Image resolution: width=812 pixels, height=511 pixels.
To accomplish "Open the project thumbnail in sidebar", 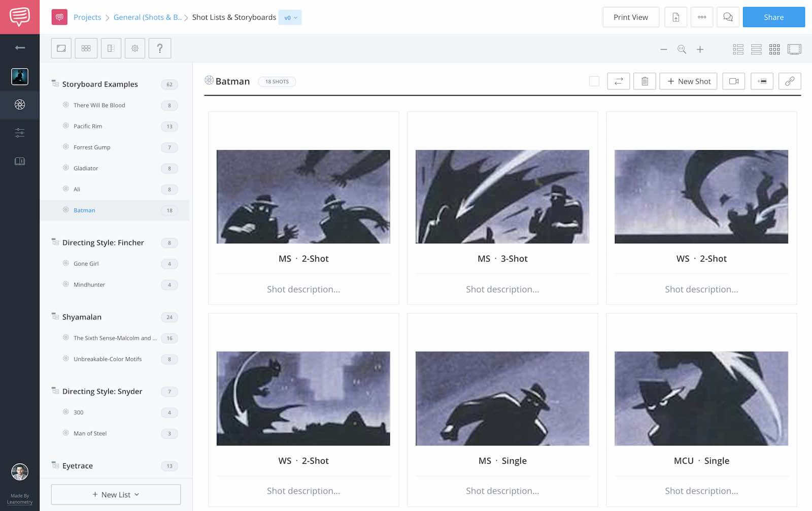I will tap(20, 77).
